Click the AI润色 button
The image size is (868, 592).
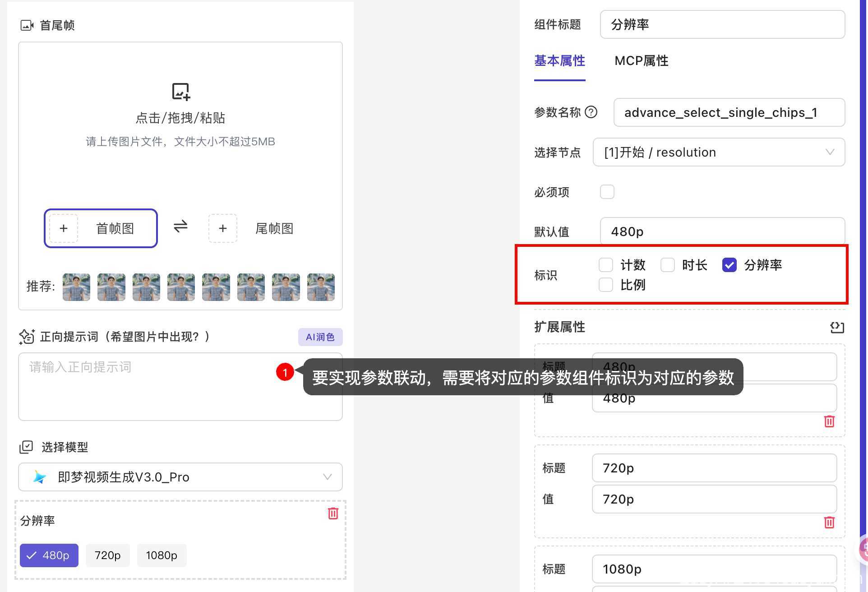(x=320, y=337)
